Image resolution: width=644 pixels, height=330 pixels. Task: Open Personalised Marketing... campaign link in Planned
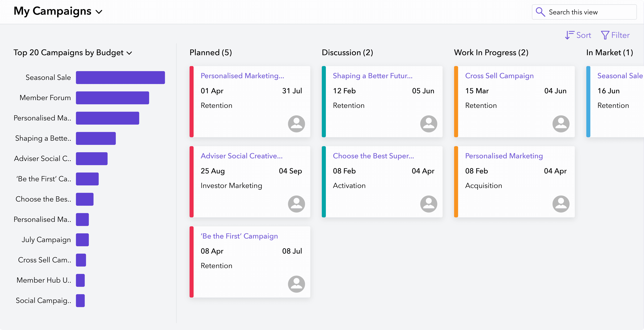pyautogui.click(x=242, y=76)
